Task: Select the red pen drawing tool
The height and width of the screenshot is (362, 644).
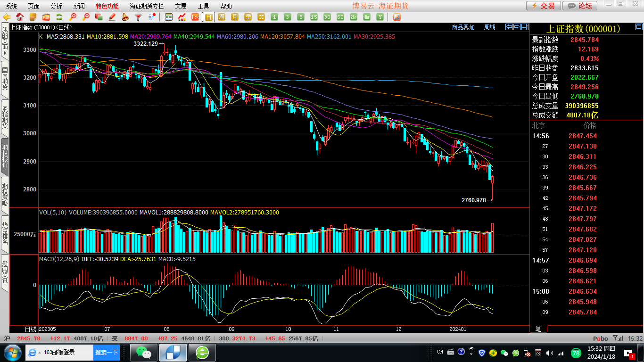Action: (x=112, y=17)
